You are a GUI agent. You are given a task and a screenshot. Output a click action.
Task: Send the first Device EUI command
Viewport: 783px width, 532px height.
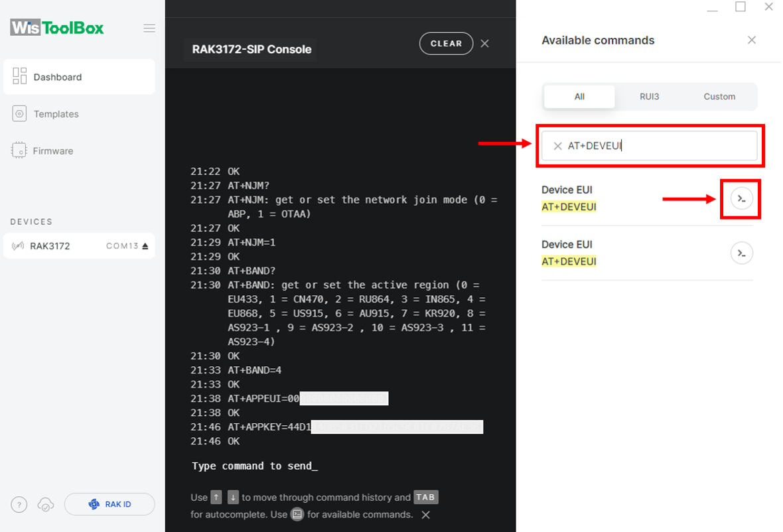point(742,198)
